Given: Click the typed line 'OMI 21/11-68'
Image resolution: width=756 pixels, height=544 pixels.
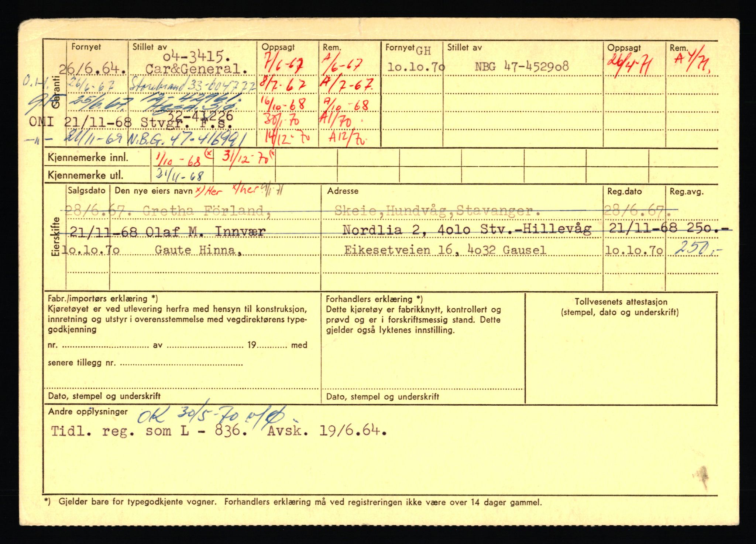Looking at the screenshot, I should [80, 122].
